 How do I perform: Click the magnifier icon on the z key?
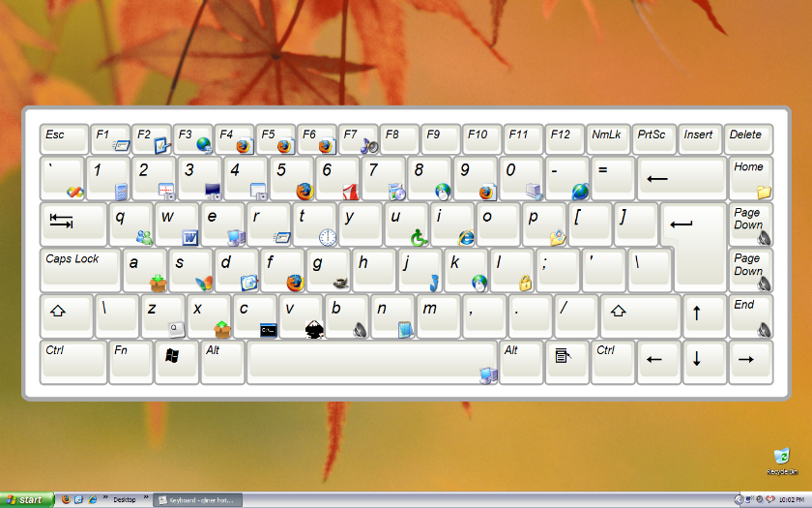pyautogui.click(x=176, y=329)
